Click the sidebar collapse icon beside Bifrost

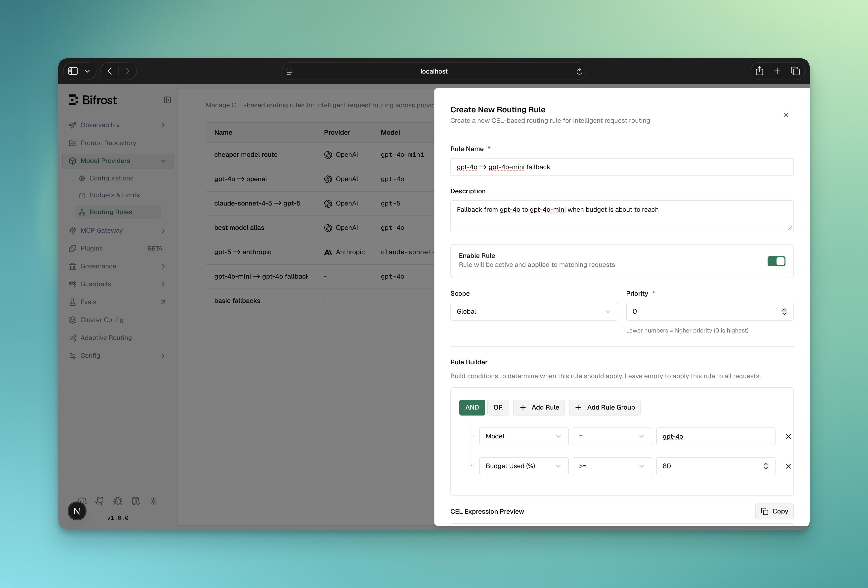click(167, 100)
